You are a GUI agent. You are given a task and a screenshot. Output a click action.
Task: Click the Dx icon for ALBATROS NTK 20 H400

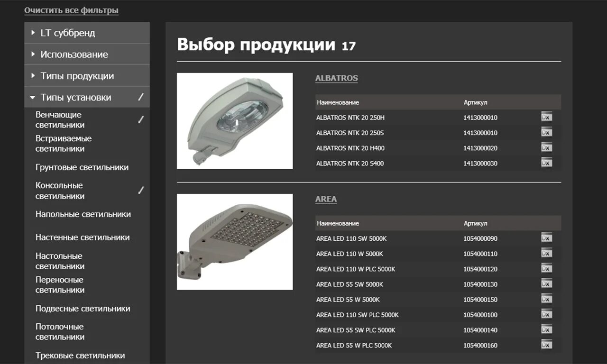pyautogui.click(x=546, y=147)
